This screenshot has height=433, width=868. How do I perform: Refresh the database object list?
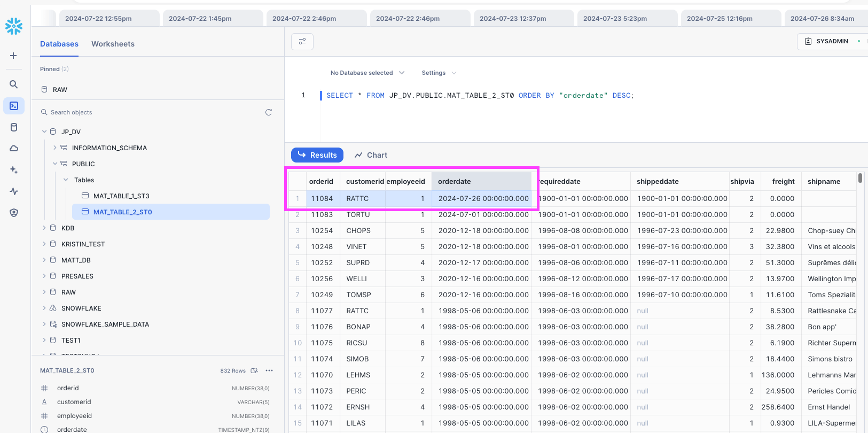[x=269, y=112]
